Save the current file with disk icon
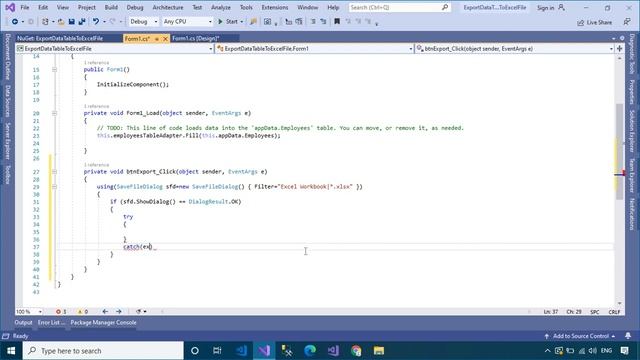 click(71, 22)
